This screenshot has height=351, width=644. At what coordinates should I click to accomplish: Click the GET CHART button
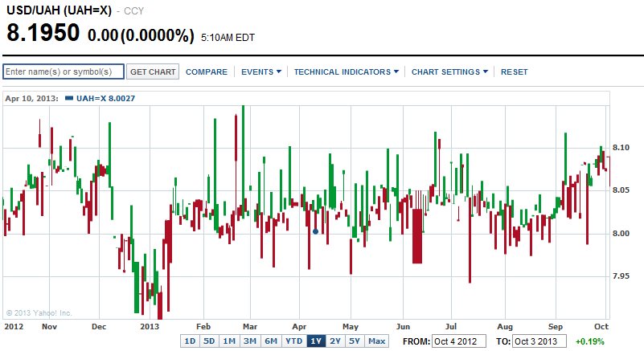point(153,71)
